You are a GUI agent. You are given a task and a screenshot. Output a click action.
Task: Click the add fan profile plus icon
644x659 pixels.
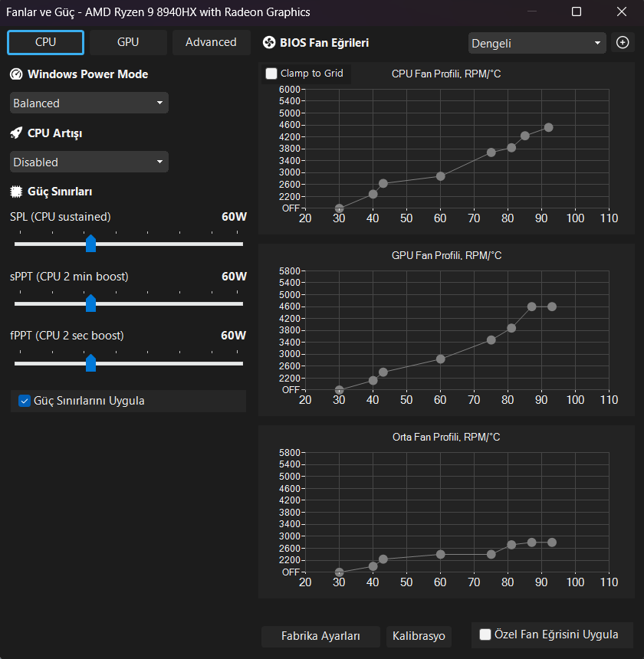pyautogui.click(x=622, y=42)
